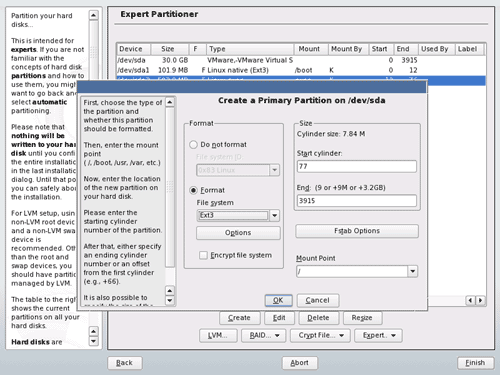Click the Create button
The height and width of the screenshot is (375, 500).
pos(239,318)
